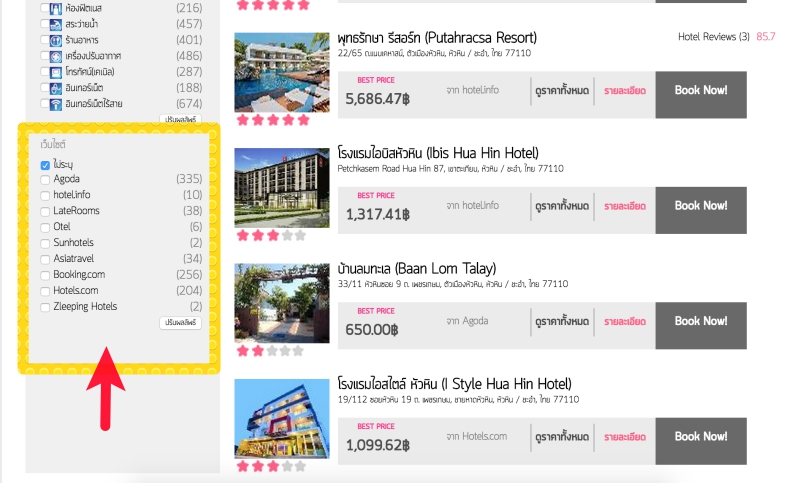Viewport: 800px width, 483px height.
Task: Expand all prices for Putahracsa Resort
Action: click(x=562, y=91)
